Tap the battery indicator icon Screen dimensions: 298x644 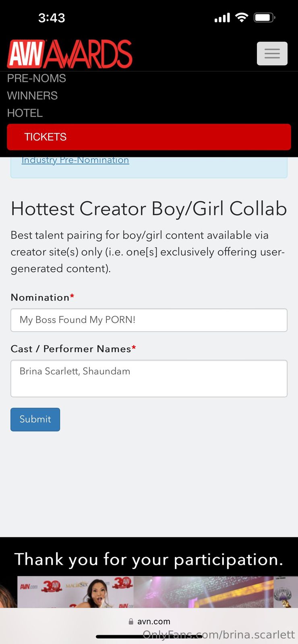(264, 17)
